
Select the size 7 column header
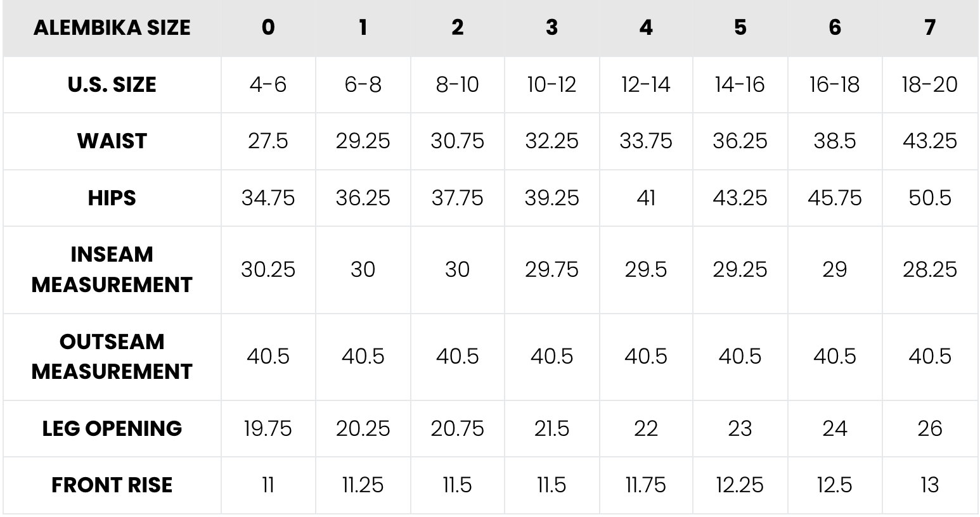[x=929, y=28]
